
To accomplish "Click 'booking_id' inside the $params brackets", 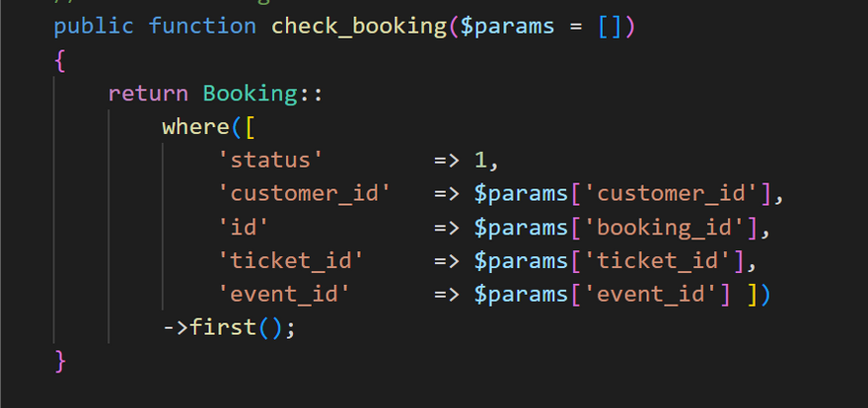I will point(671,228).
